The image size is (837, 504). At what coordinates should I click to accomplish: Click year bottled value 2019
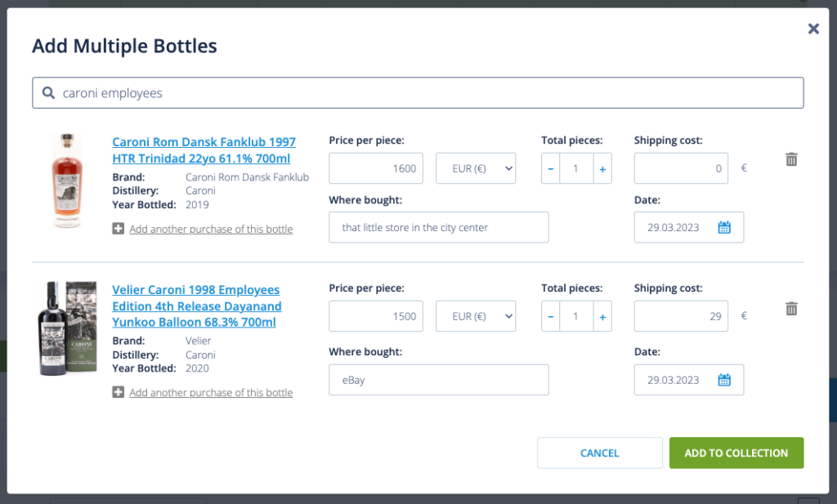pyautogui.click(x=197, y=205)
